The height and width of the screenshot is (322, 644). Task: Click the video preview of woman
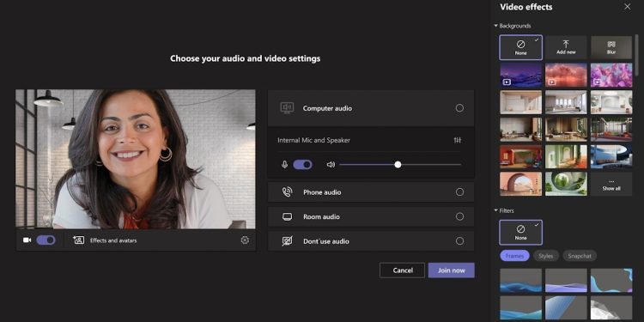click(136, 159)
